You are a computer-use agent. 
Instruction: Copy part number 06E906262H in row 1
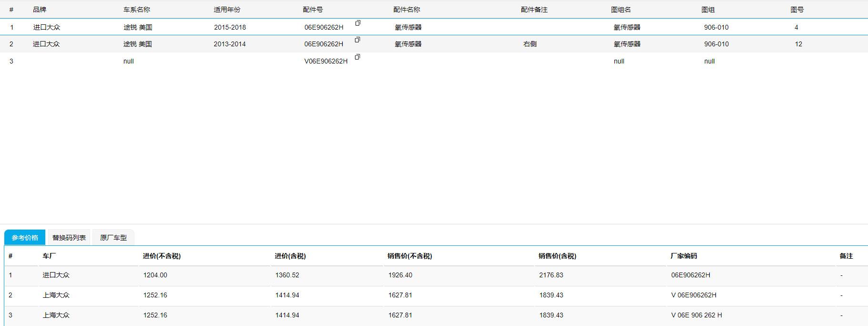[357, 23]
